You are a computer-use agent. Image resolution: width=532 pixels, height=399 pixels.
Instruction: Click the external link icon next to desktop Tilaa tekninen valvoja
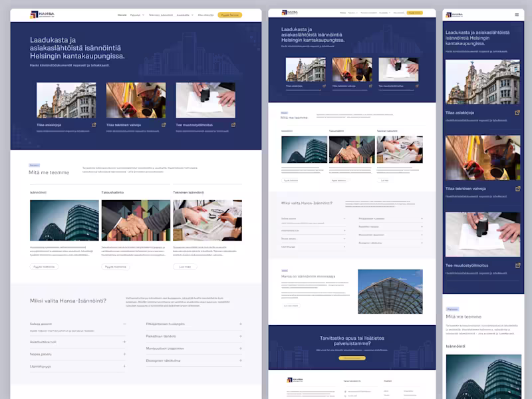click(x=164, y=125)
